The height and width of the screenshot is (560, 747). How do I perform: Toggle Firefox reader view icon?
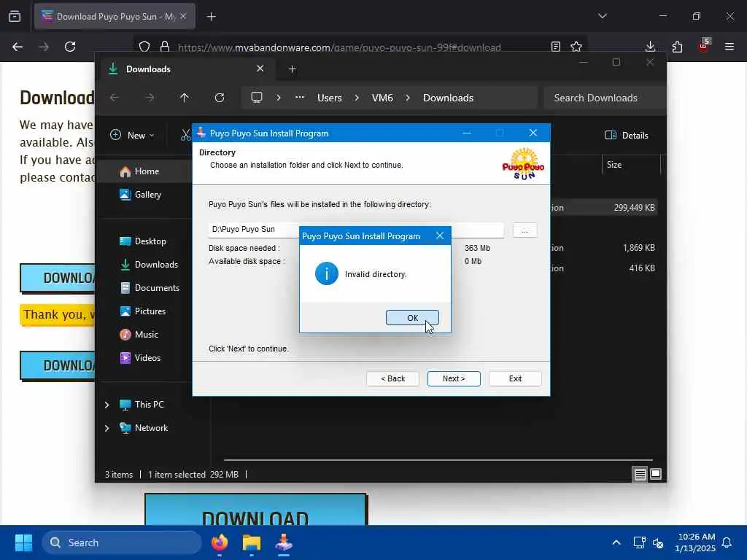555,47
